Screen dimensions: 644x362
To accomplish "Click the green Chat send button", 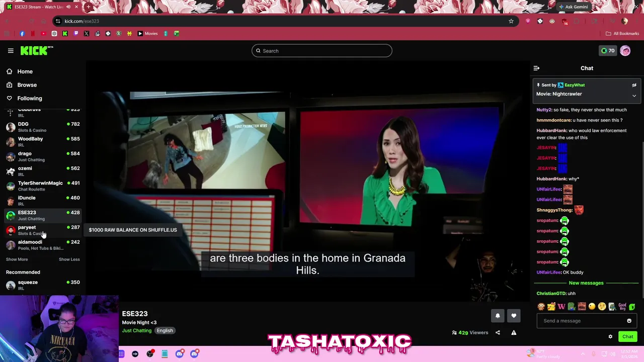I will coord(627,337).
